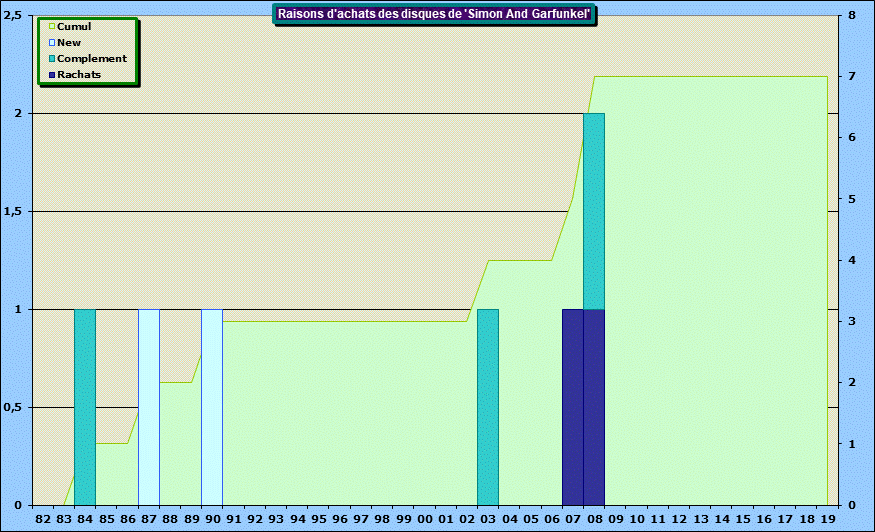Click the dark blue Rachats bar at year 07
The width and height of the screenshot is (875, 532).
point(573,407)
